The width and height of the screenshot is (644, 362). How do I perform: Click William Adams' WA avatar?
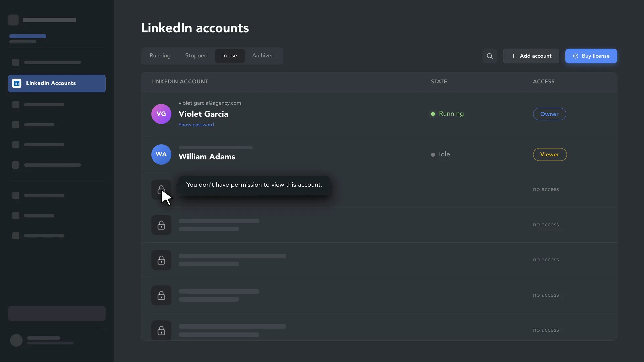point(161,155)
